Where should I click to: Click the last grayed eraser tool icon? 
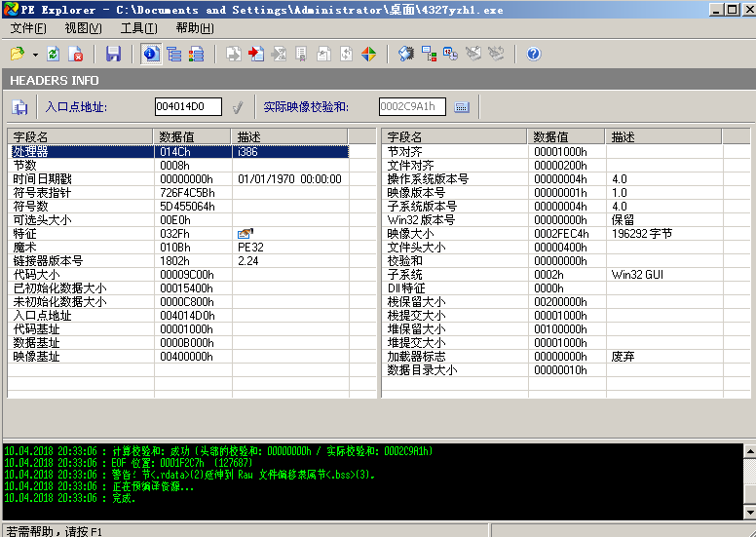[496, 54]
